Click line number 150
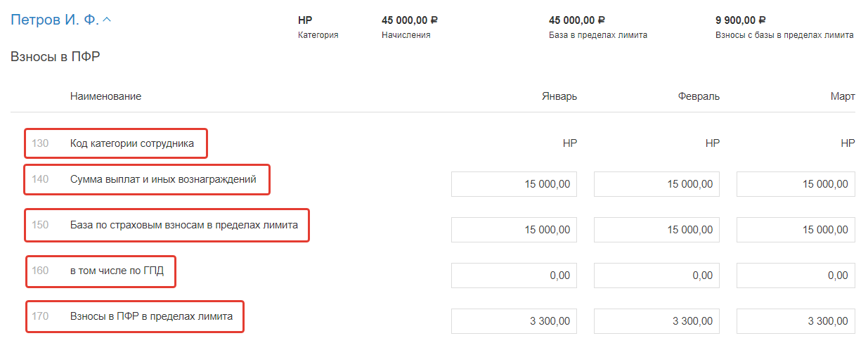The image size is (868, 350). tap(40, 225)
